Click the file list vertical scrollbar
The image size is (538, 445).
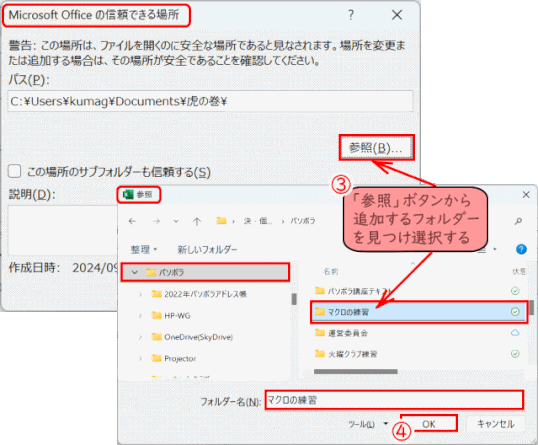pos(531,307)
